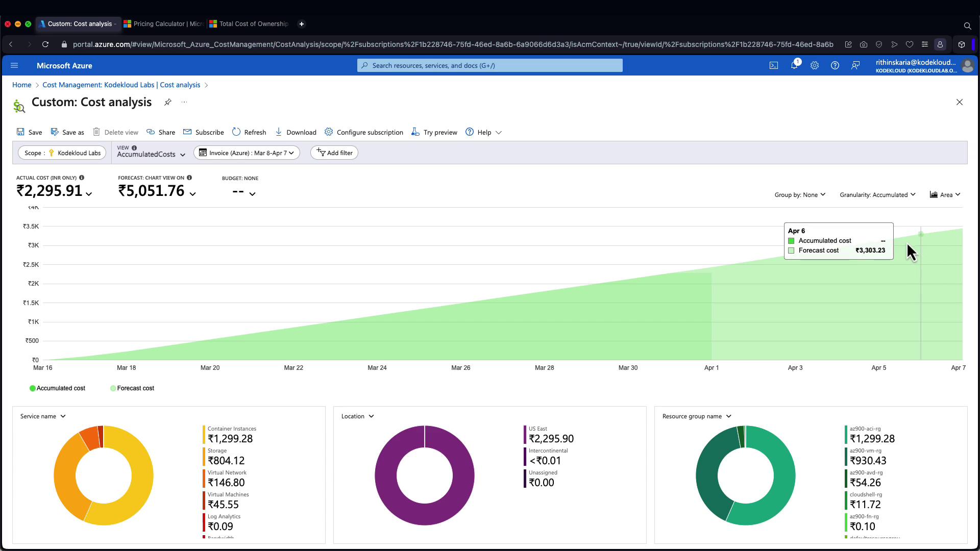
Task: Click the search resources input field
Action: [x=490, y=65]
